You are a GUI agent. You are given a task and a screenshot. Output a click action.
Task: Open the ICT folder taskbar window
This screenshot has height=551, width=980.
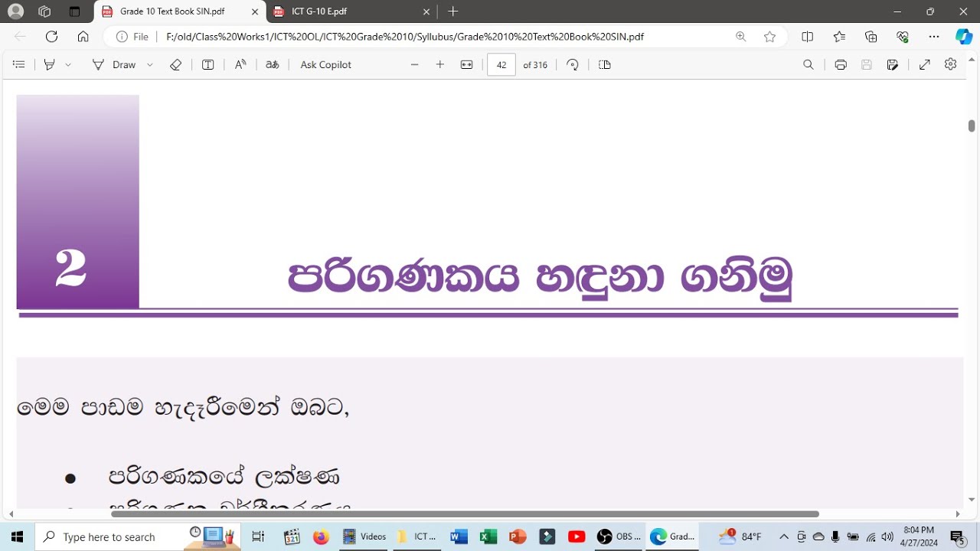tap(418, 537)
